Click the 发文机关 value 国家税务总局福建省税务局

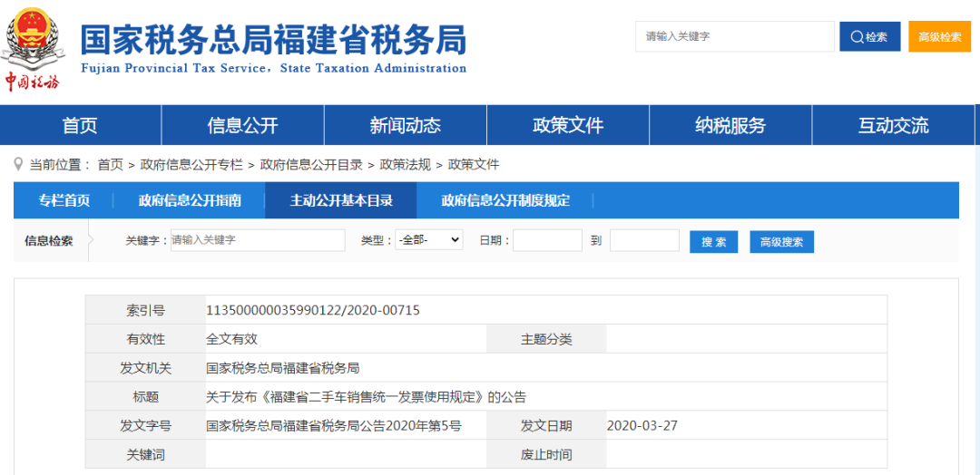point(283,368)
